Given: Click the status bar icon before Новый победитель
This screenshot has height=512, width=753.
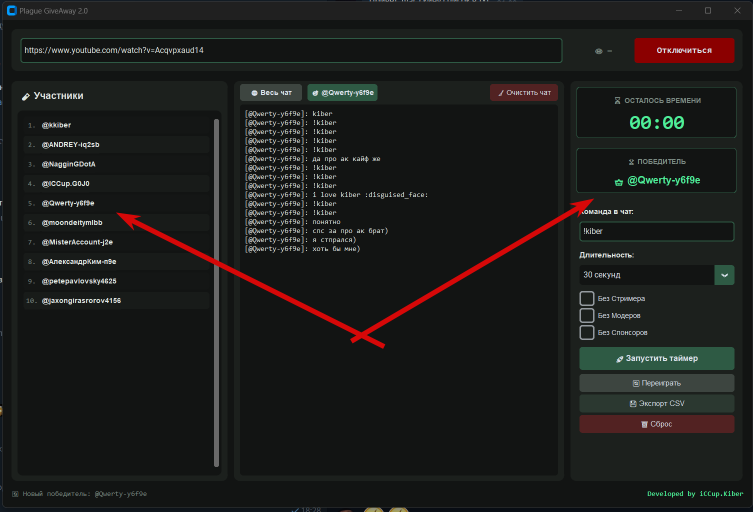Looking at the screenshot, I should [15, 494].
